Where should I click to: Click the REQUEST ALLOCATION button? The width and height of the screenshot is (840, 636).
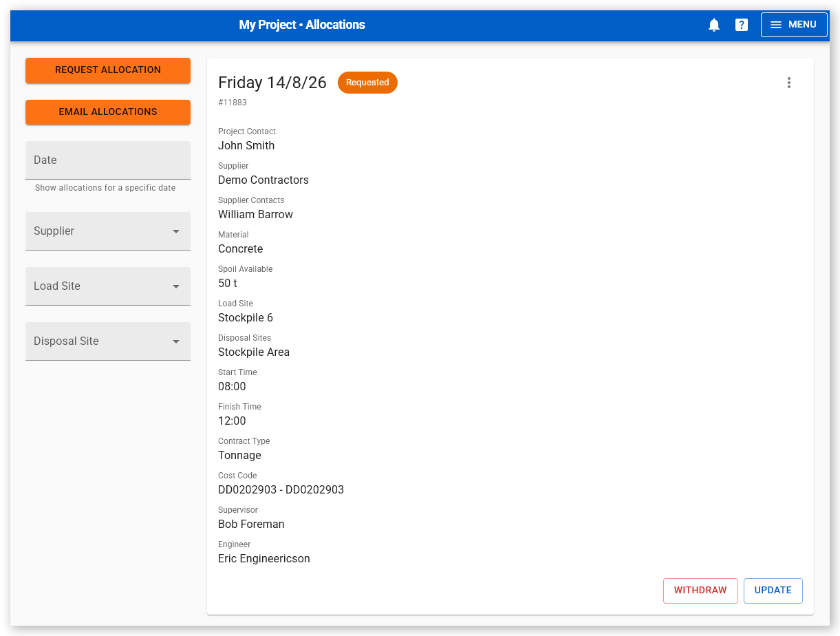pyautogui.click(x=108, y=70)
